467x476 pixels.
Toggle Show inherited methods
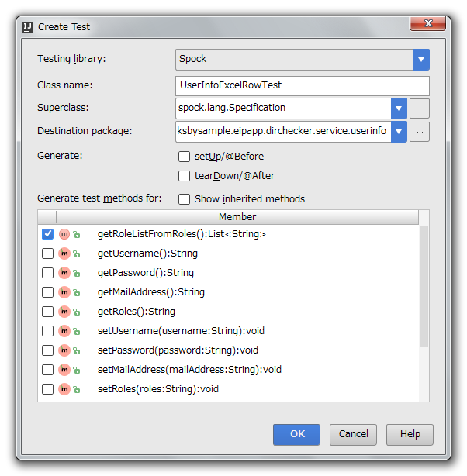point(184,199)
